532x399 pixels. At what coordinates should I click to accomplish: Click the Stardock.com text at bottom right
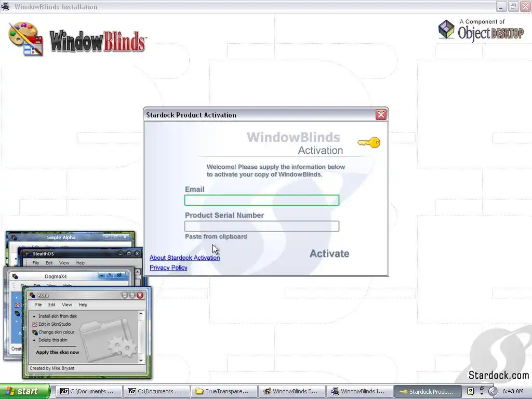click(x=498, y=375)
